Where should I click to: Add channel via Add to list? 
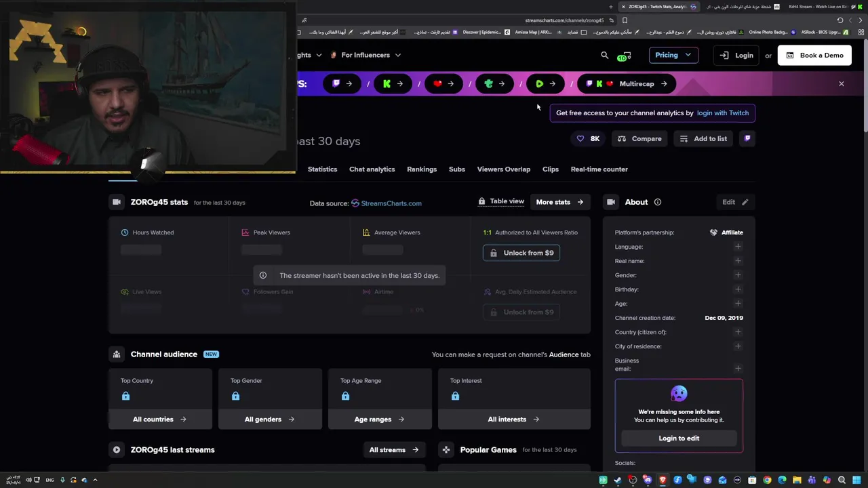tap(703, 138)
